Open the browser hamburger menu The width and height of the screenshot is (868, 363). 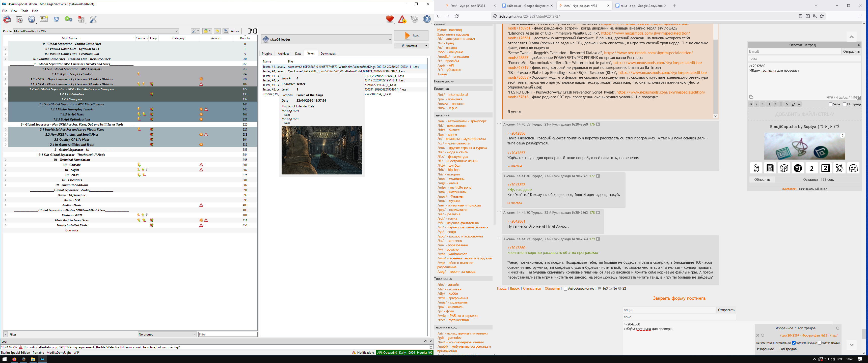[x=860, y=16]
